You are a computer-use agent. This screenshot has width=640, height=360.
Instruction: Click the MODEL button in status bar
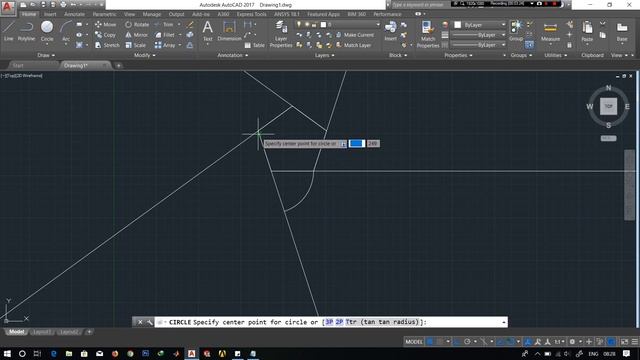click(414, 342)
